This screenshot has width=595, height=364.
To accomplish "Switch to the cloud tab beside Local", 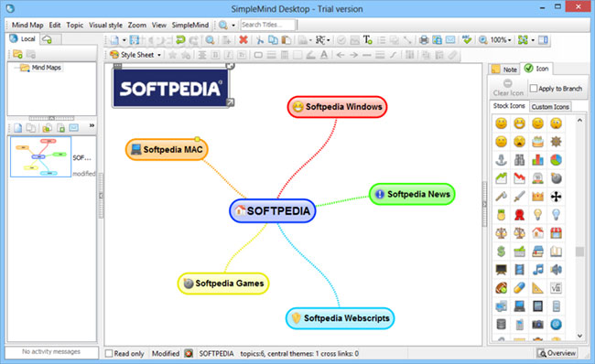I will (x=48, y=39).
